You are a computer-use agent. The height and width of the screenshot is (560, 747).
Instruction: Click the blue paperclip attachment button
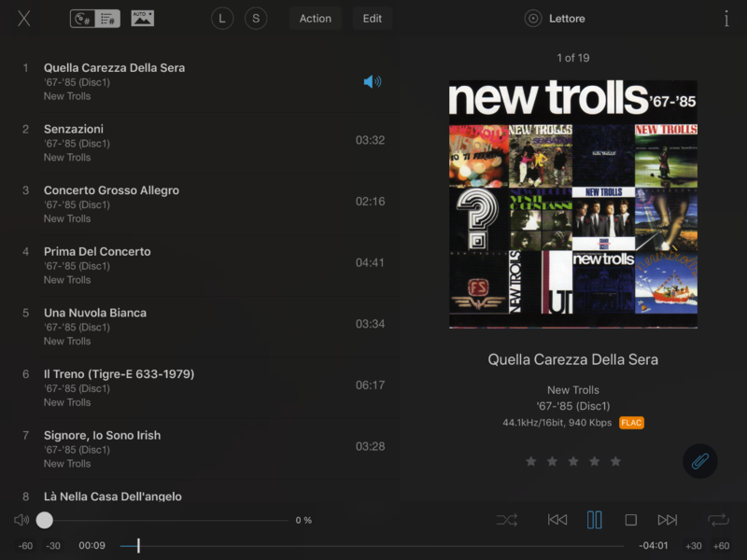coord(699,461)
